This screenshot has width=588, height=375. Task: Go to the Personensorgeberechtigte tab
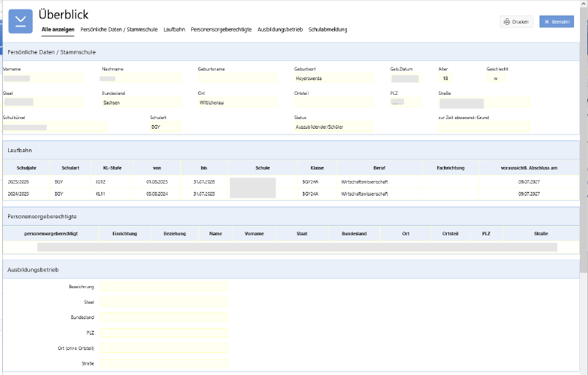point(220,29)
